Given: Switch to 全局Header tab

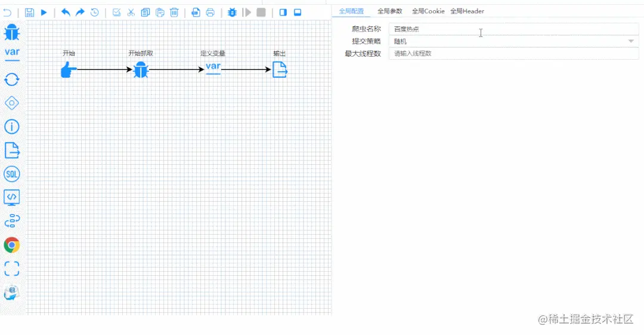Looking at the screenshot, I should [467, 11].
